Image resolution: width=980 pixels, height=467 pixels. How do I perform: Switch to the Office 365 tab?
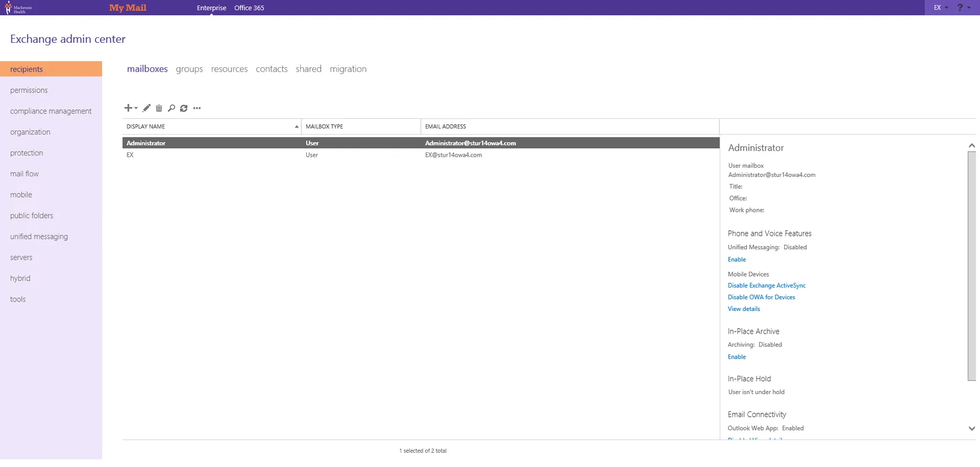pos(249,8)
